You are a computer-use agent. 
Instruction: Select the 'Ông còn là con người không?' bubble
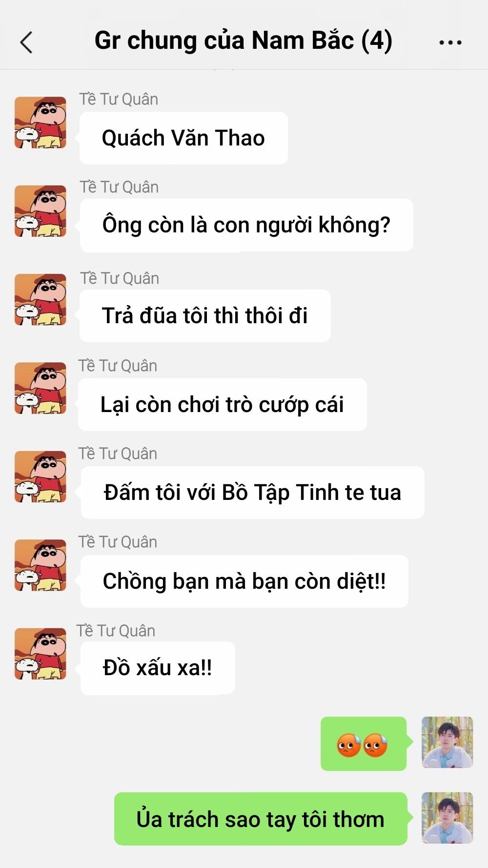(246, 226)
